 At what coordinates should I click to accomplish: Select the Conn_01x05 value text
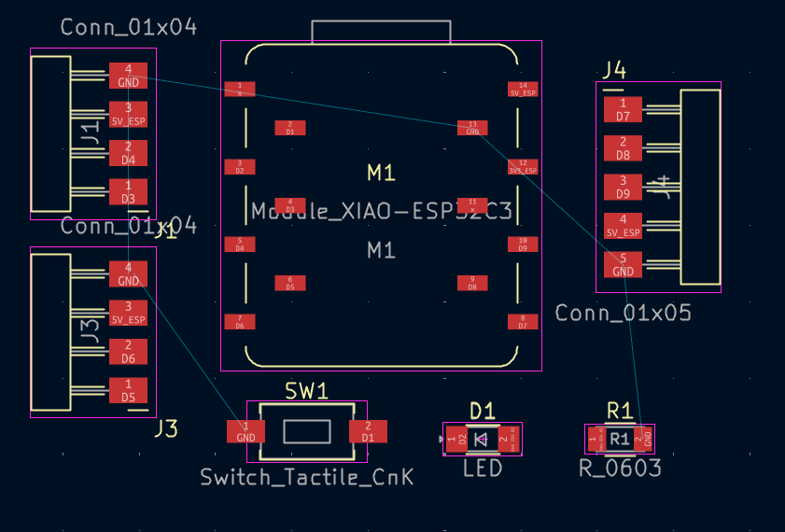tap(623, 313)
